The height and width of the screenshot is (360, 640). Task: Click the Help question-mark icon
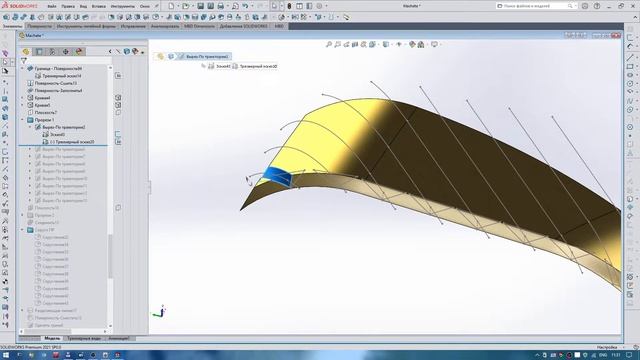pos(597,6)
